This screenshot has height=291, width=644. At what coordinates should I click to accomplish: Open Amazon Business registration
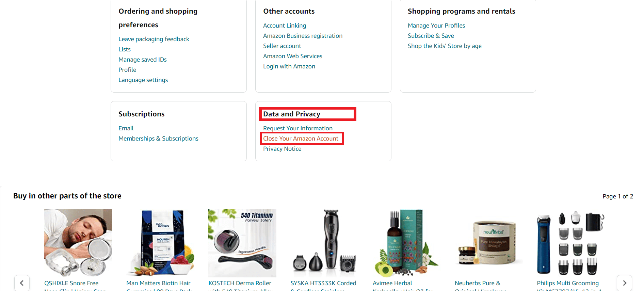303,36
